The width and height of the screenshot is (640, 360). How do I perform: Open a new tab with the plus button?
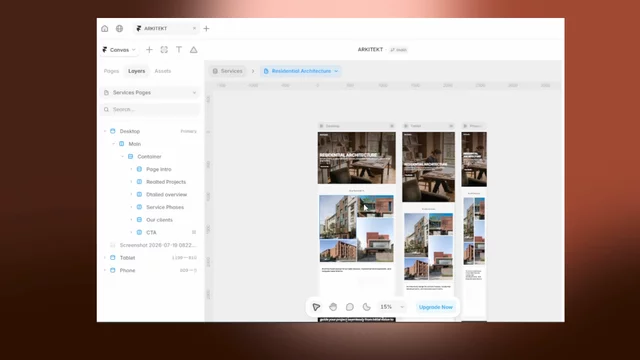[x=206, y=29]
